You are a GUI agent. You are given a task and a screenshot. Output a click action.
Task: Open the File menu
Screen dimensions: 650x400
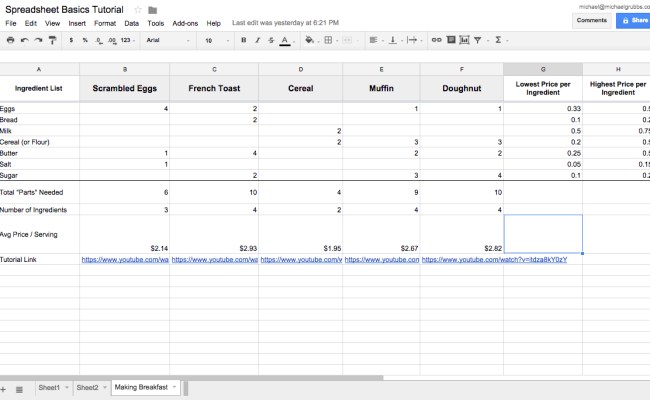tap(11, 23)
